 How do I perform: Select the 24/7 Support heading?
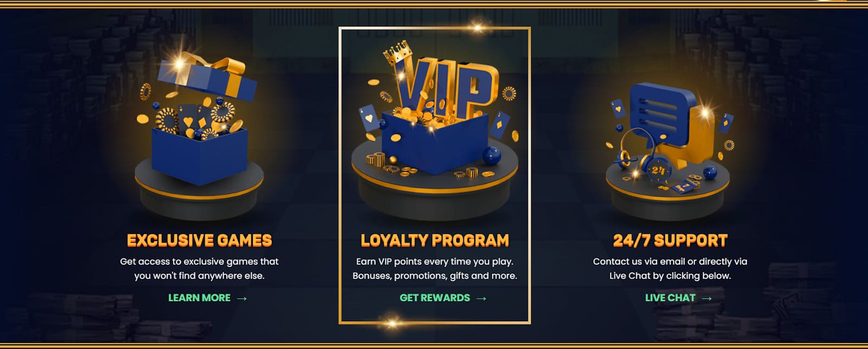[x=670, y=240]
